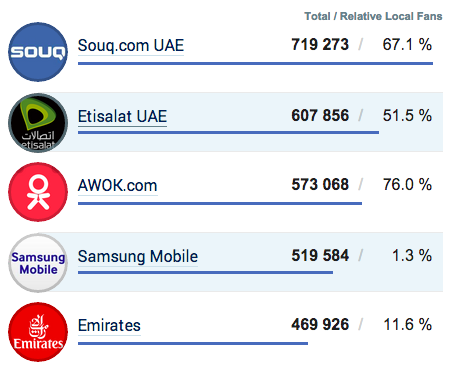This screenshot has width=465, height=375.
Task: Select the AWOK red stick-figure logo
Action: (x=38, y=192)
